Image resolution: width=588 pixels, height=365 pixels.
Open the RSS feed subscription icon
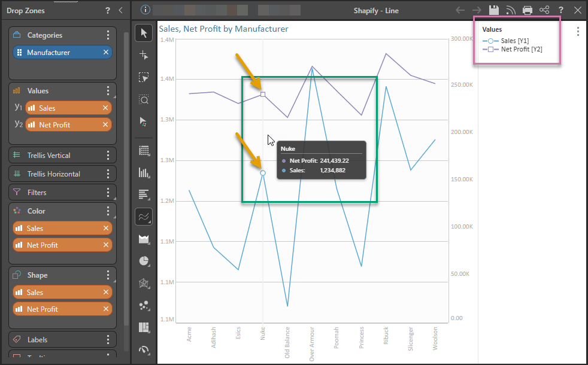[510, 10]
